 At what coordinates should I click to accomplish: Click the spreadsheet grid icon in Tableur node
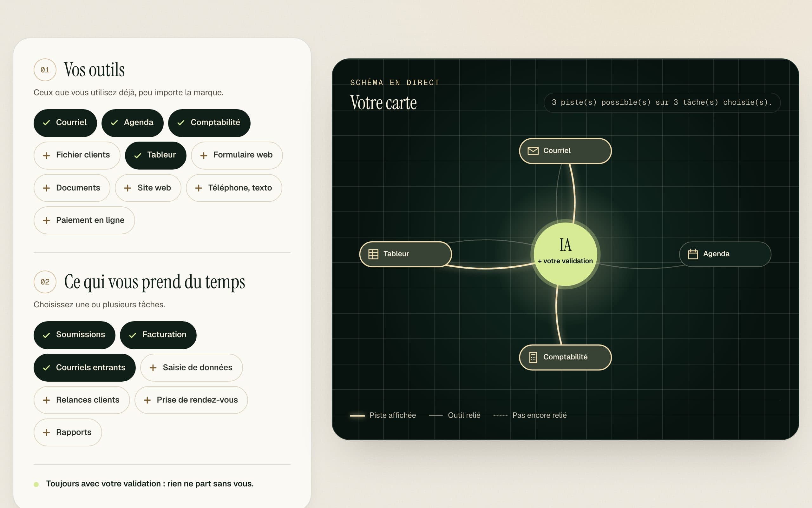coord(373,254)
